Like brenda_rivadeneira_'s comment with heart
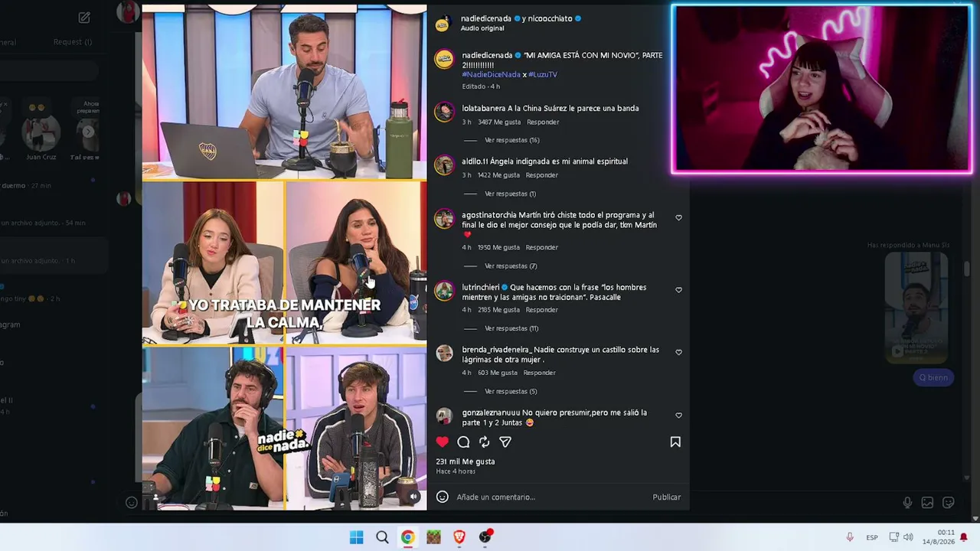The height and width of the screenshot is (551, 980). [678, 353]
